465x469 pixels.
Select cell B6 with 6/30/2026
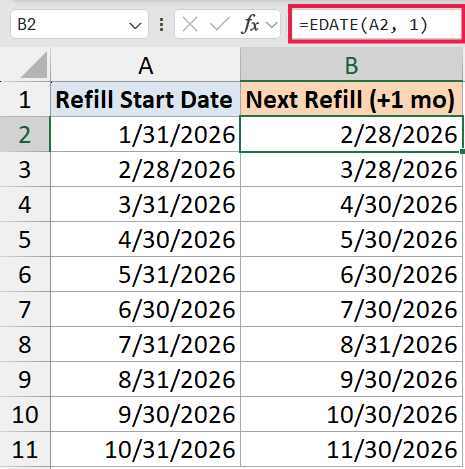[x=351, y=274]
